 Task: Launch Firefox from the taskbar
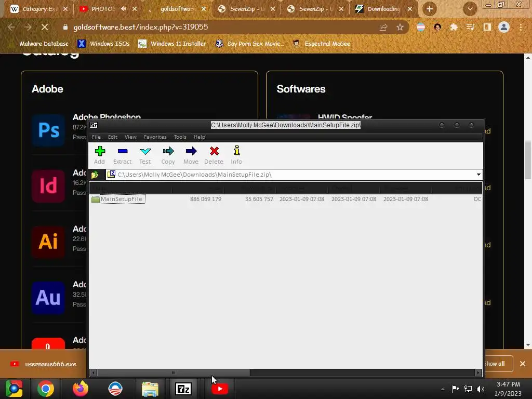click(81, 389)
